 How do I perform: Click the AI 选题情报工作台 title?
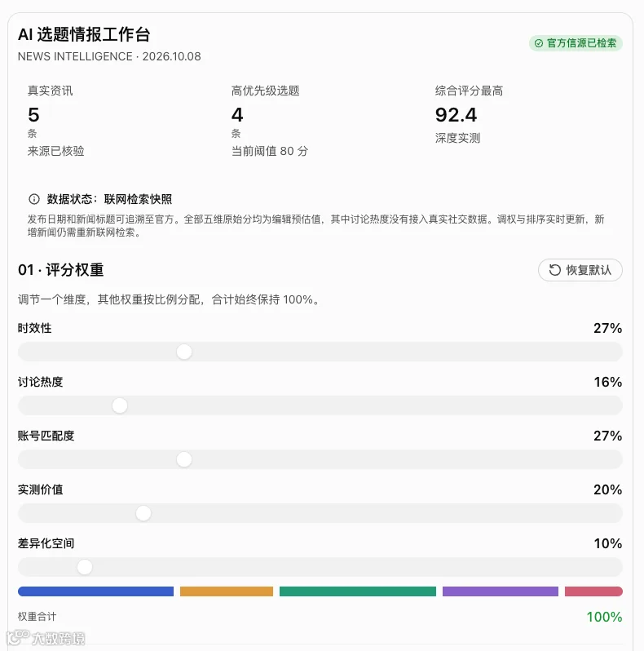(84, 34)
